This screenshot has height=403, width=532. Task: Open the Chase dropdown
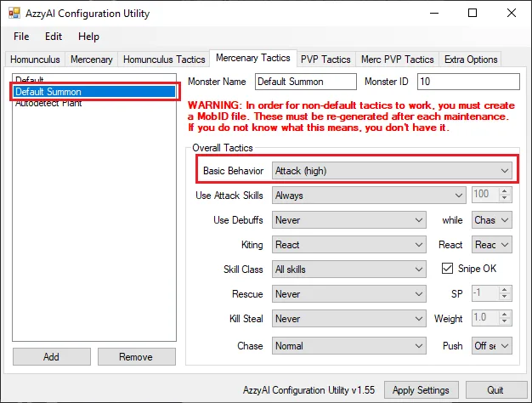point(348,346)
